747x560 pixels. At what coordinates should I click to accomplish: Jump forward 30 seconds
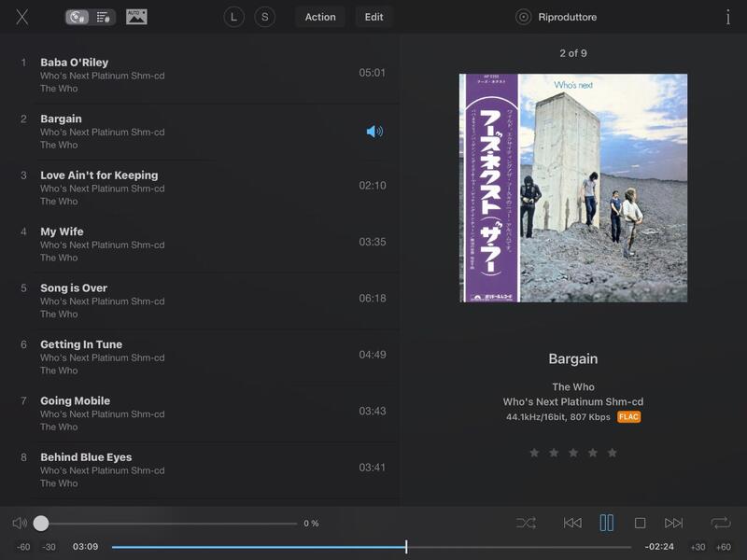pos(698,547)
